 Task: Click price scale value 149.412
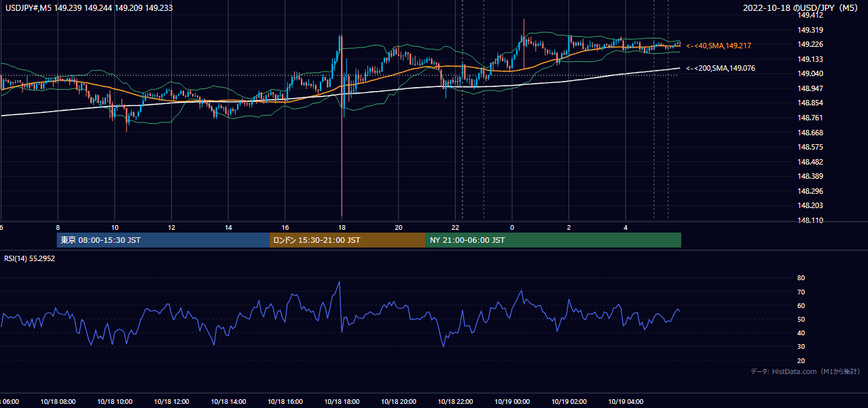[810, 15]
